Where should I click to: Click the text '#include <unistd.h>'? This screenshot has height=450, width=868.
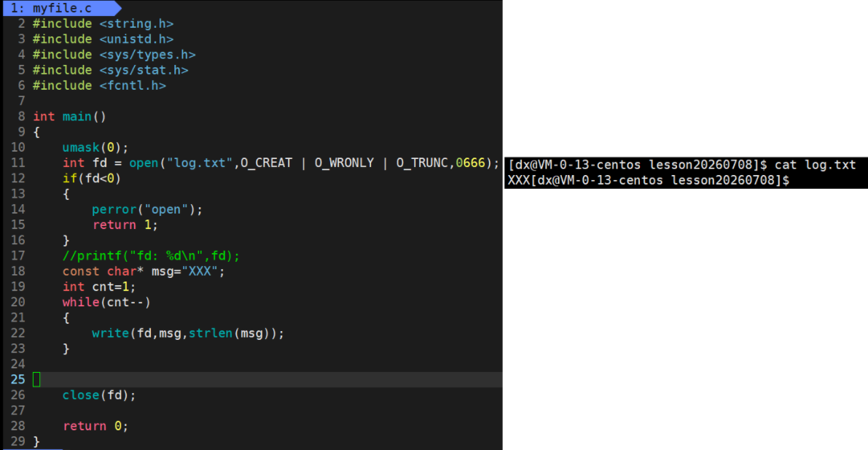(103, 39)
